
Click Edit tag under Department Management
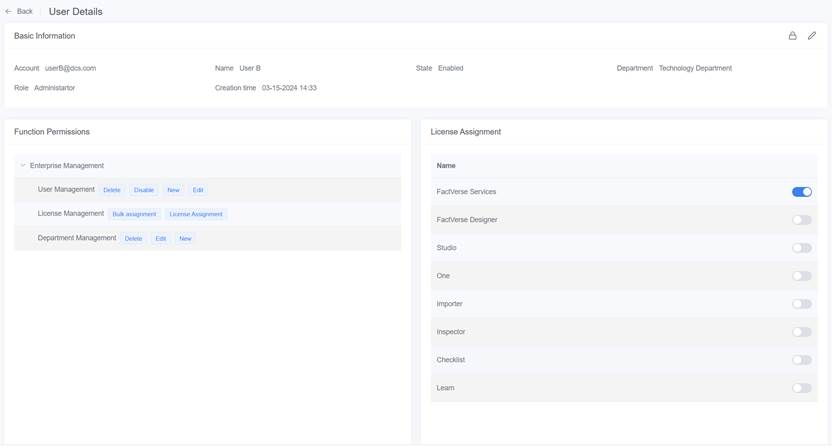pyautogui.click(x=160, y=239)
